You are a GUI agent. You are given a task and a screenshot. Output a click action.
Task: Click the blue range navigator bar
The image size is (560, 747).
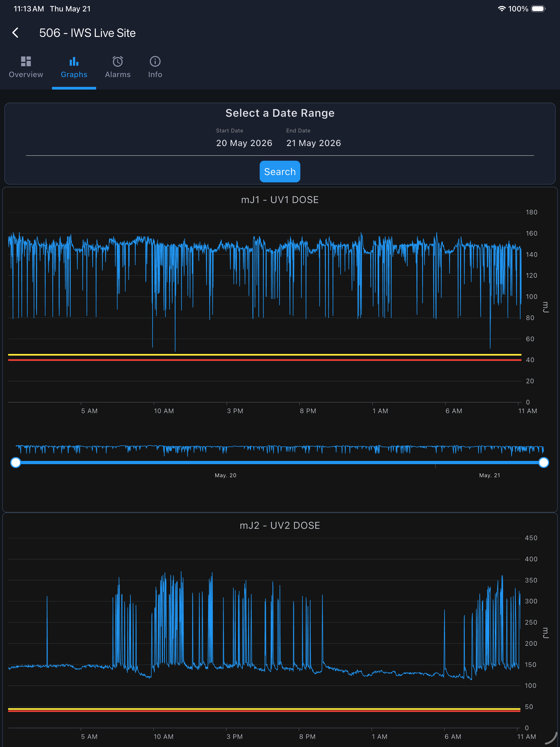(x=279, y=462)
